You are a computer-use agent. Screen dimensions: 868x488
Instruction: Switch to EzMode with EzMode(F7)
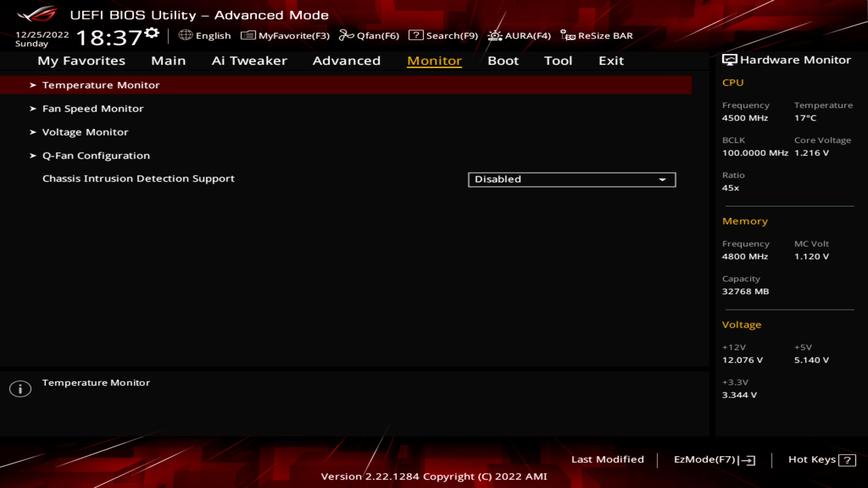[714, 459]
